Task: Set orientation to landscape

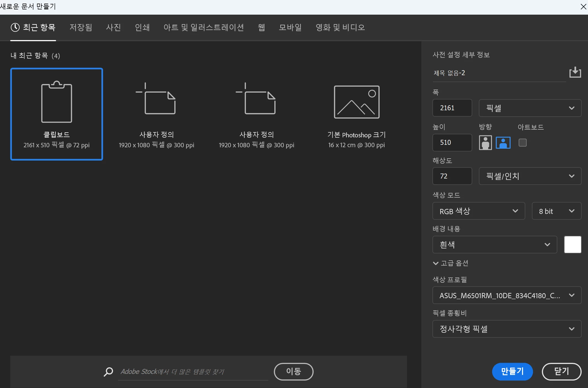Action: click(x=503, y=143)
